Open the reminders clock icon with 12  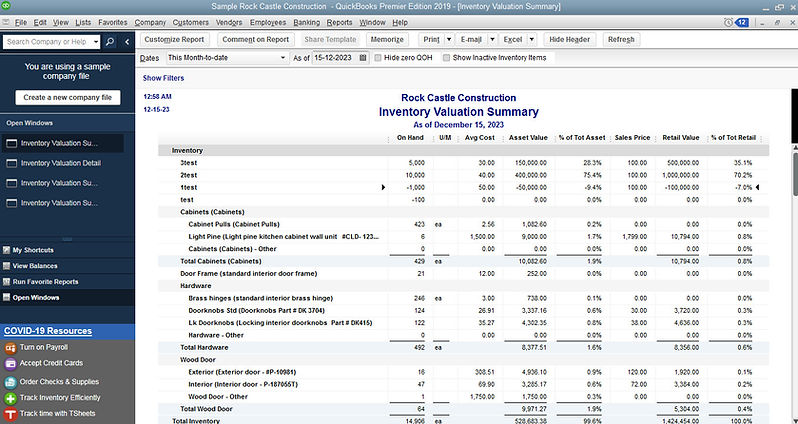point(736,22)
